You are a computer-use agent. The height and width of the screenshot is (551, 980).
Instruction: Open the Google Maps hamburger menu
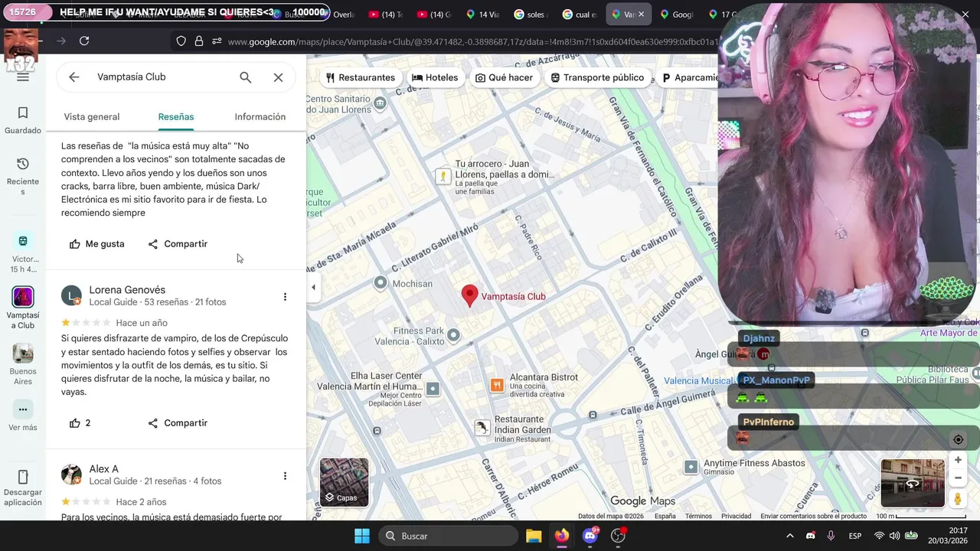23,77
